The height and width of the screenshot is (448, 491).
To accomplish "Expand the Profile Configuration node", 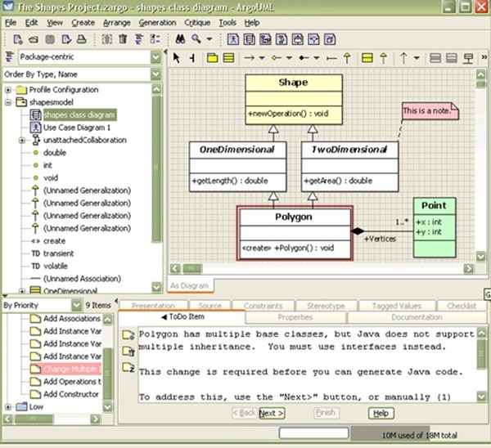I will pos(8,90).
